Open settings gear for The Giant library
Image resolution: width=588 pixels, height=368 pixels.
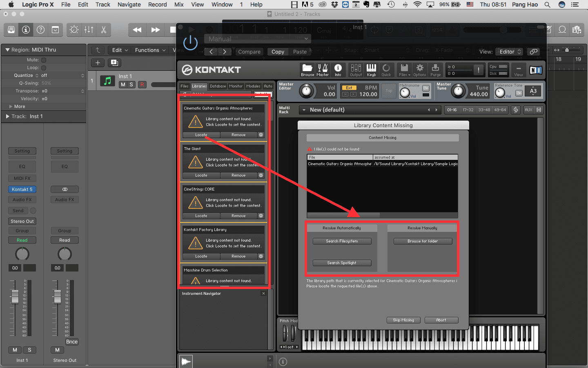pos(261,175)
